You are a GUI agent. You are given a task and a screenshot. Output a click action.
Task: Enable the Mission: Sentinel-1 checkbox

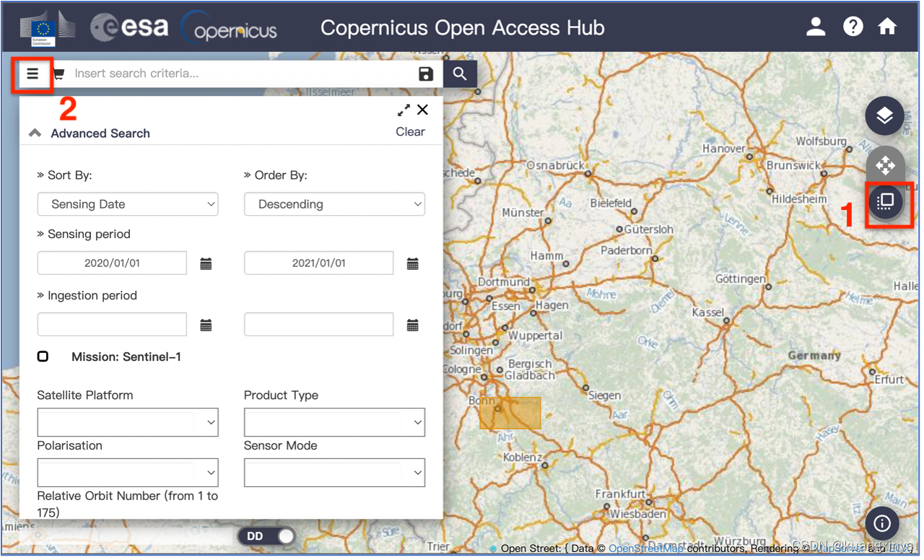[x=43, y=356]
